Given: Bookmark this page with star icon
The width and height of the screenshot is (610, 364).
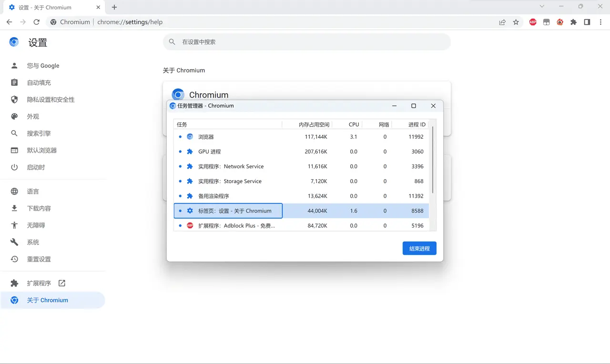Looking at the screenshot, I should click(516, 22).
